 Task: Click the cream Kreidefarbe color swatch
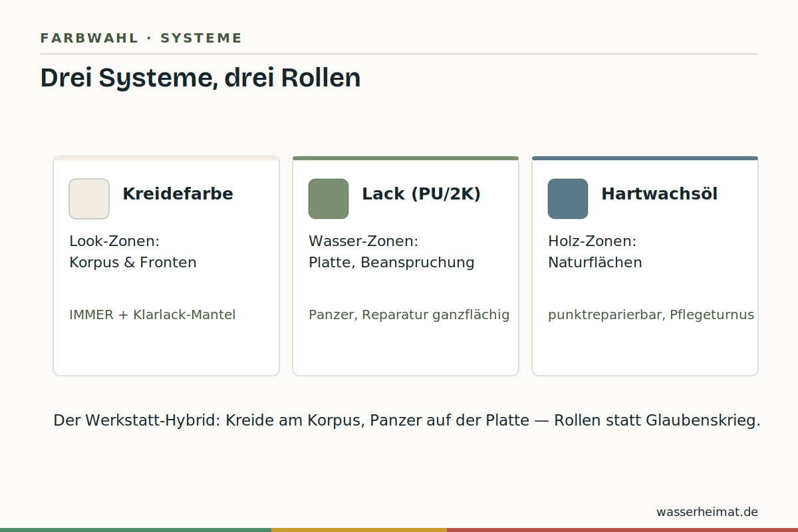pyautogui.click(x=89, y=199)
